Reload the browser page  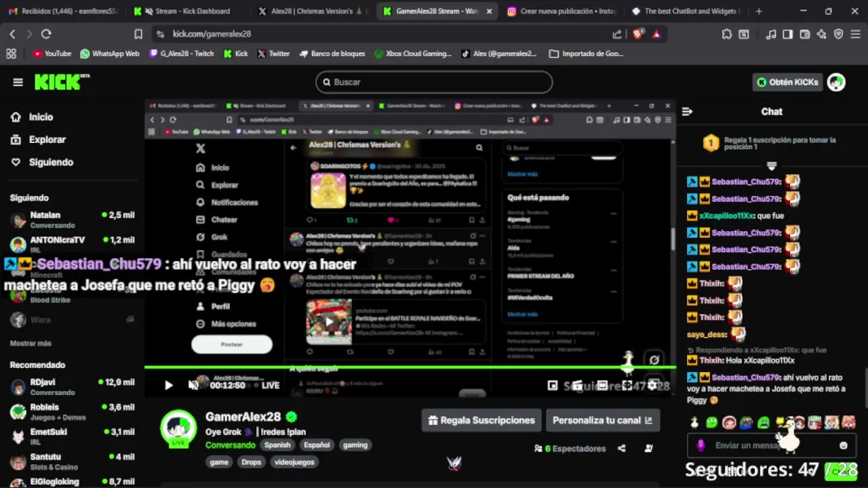click(46, 34)
